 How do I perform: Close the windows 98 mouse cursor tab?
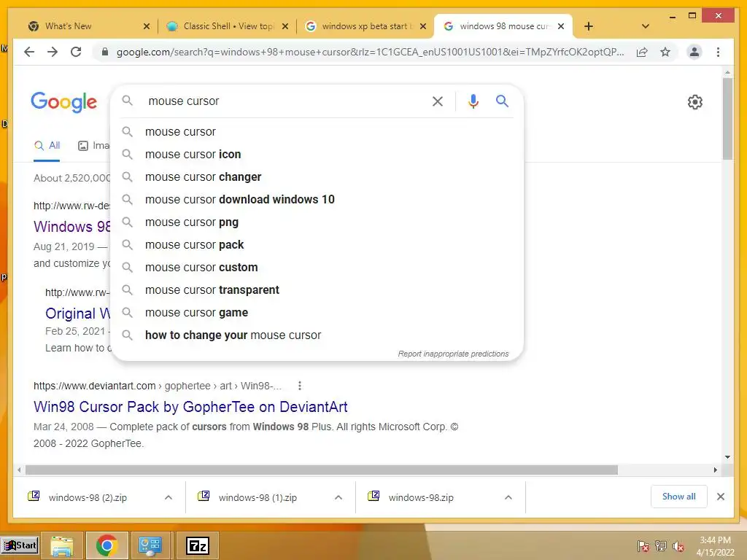coord(561,26)
